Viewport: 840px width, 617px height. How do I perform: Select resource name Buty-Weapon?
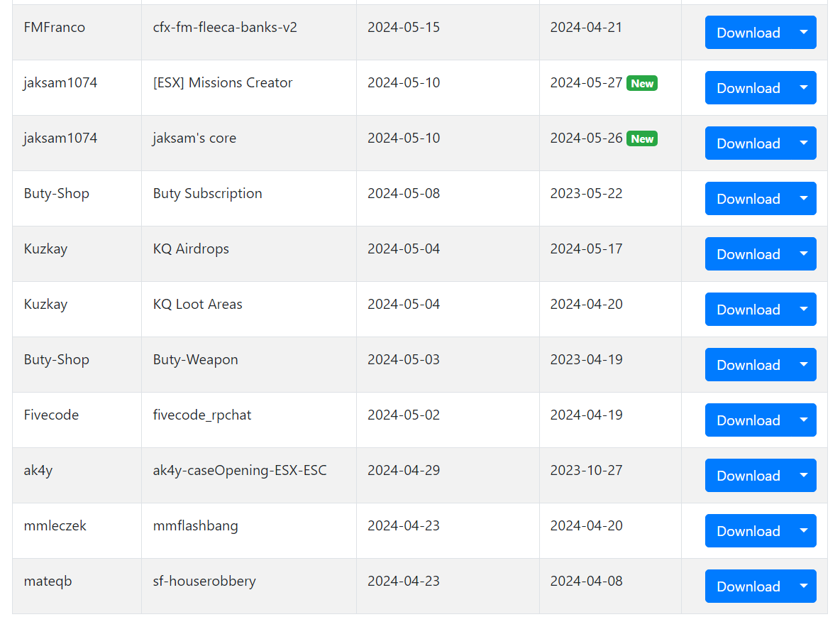(196, 360)
